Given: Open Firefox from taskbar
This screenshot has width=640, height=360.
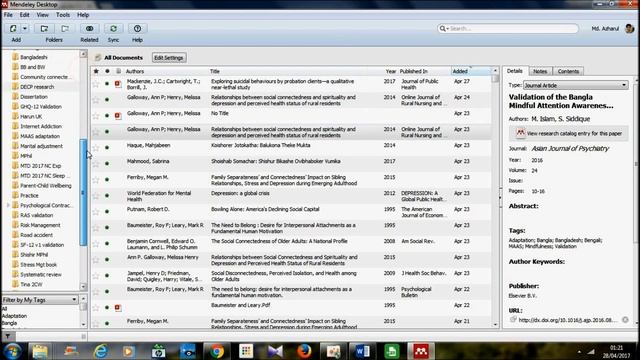Looking at the screenshot, I should [304, 351].
